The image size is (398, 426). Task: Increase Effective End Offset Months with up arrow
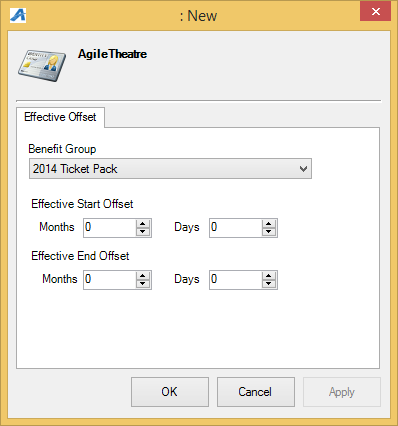tap(143, 276)
